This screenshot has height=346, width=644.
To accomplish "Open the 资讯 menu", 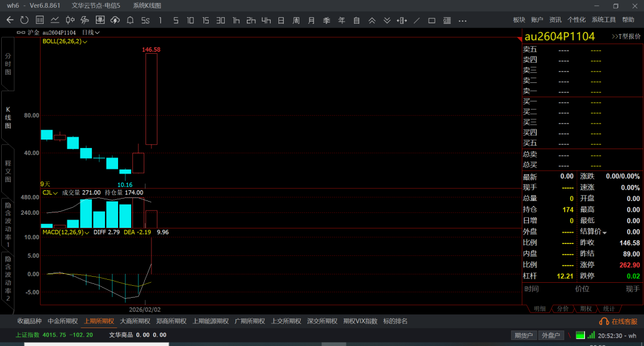I will (x=555, y=20).
